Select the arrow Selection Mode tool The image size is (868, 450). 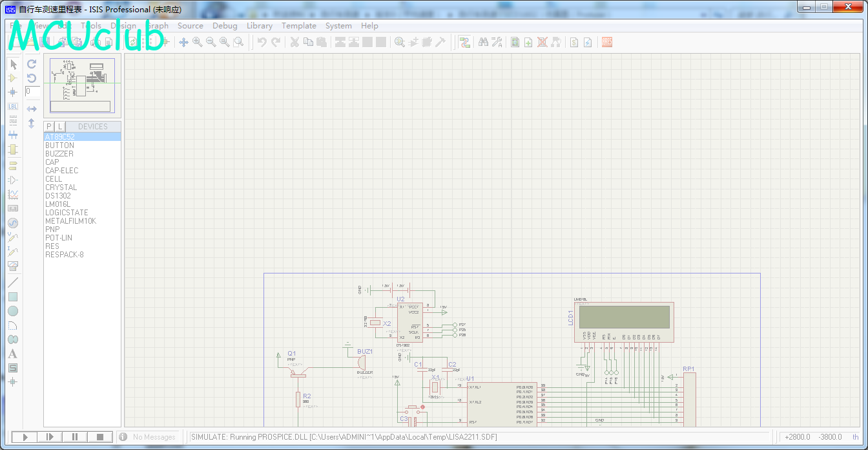point(13,64)
